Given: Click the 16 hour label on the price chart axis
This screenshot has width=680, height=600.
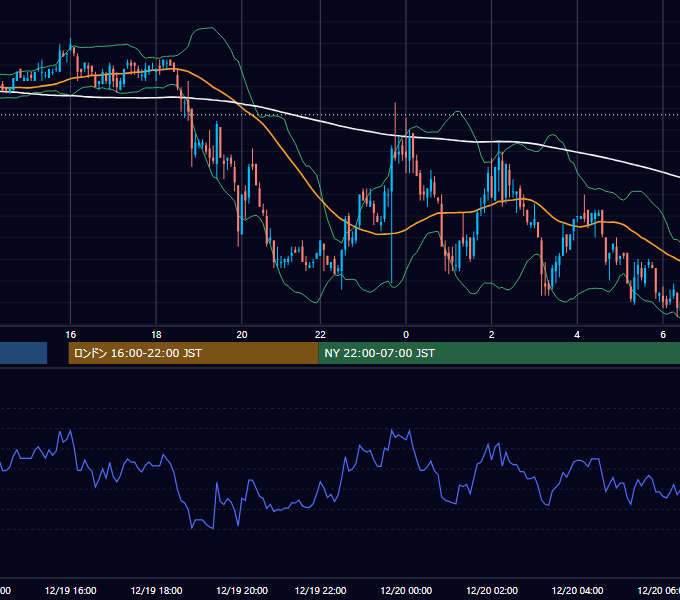Looking at the screenshot, I should [x=70, y=334].
